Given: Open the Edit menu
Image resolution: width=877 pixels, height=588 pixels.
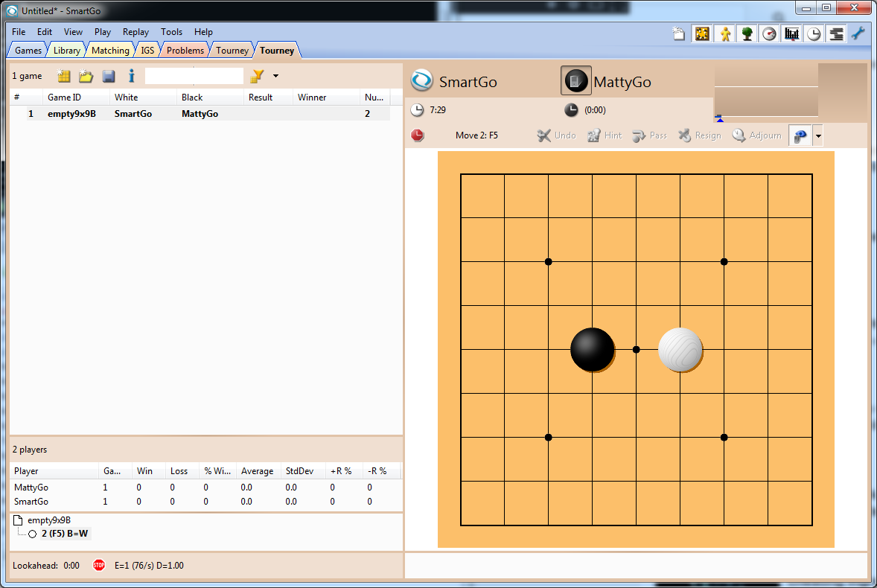Looking at the screenshot, I should click(45, 32).
